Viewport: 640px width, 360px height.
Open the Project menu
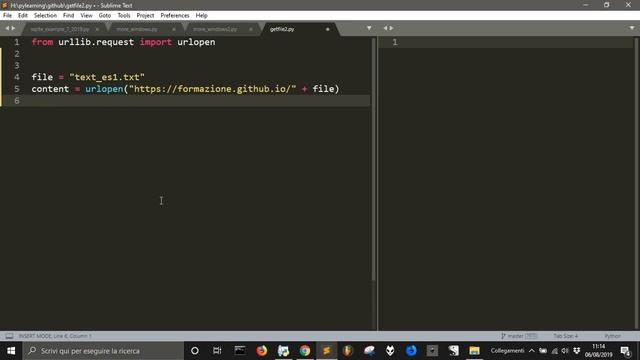(145, 16)
